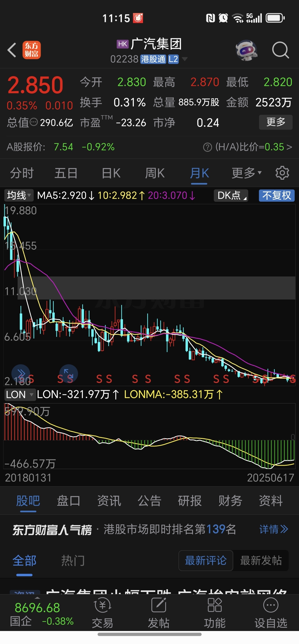Tap the H/A ratio help icon
The height and width of the screenshot is (644, 299).
207,147
